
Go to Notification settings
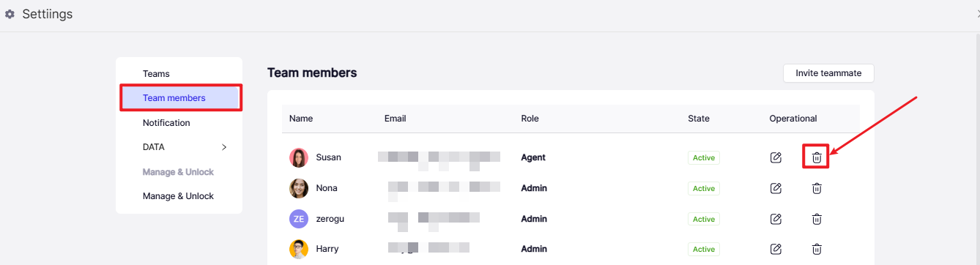click(166, 123)
